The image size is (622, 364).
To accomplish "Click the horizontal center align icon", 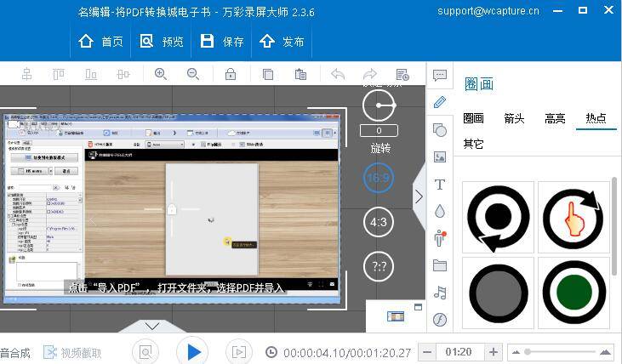I will [x=27, y=74].
